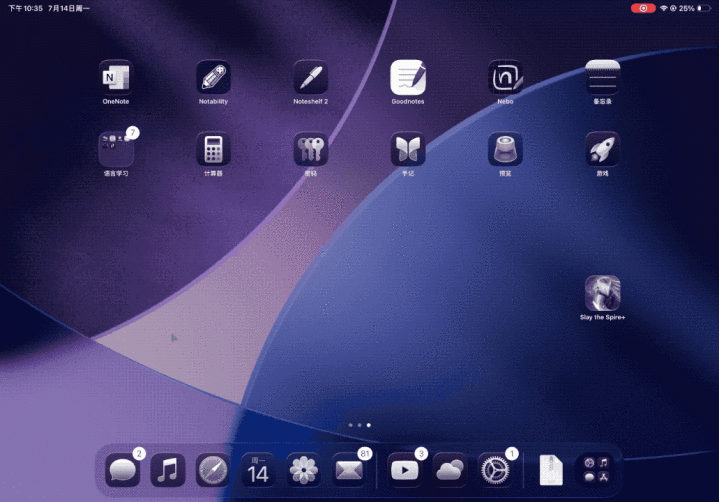Open the Passwords (密码) app
This screenshot has height=502, width=719.
coord(310,149)
